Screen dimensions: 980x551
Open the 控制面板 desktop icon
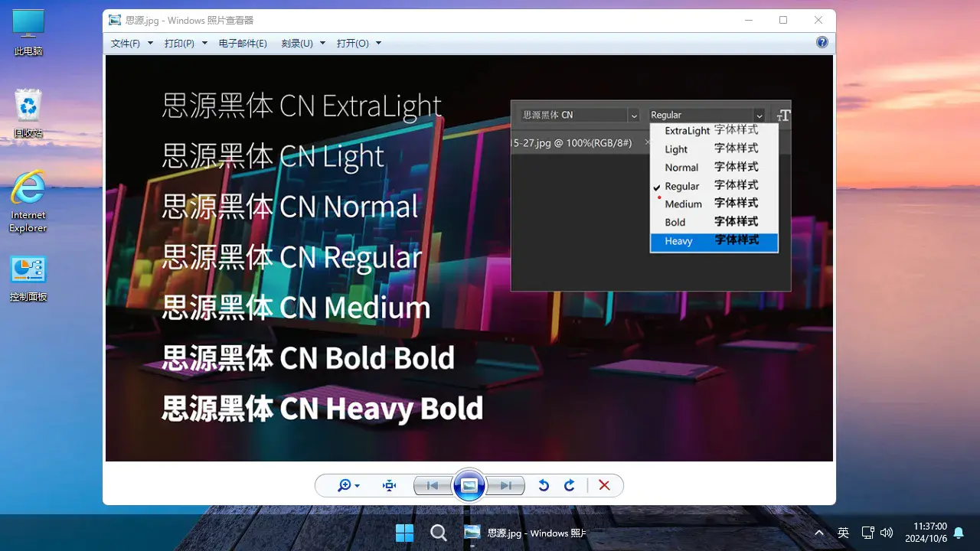click(x=28, y=279)
